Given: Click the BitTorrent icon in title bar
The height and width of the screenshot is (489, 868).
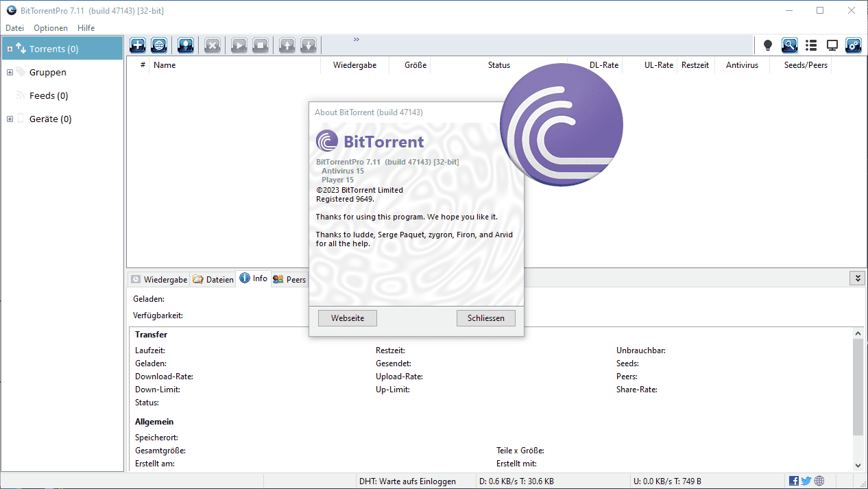Looking at the screenshot, I should (x=12, y=10).
